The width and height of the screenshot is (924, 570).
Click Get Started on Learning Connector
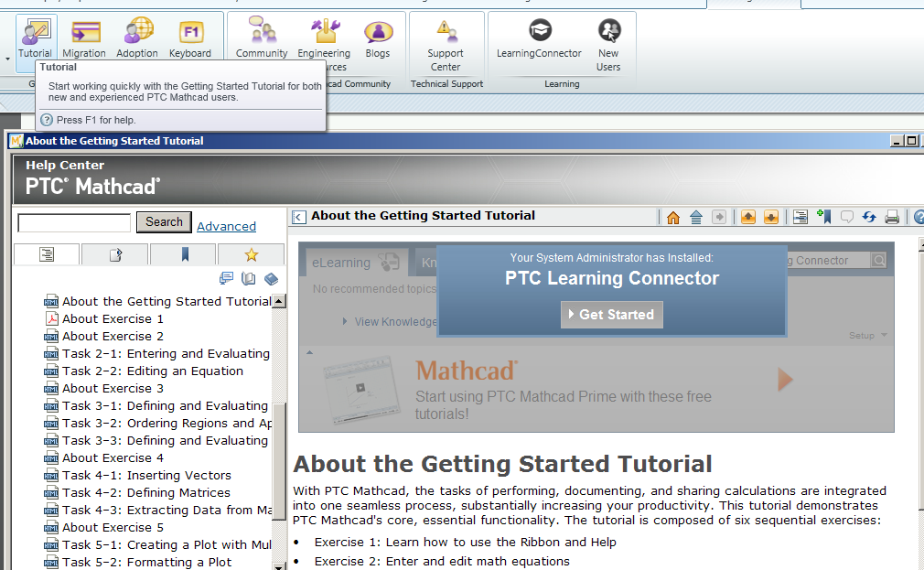click(612, 315)
